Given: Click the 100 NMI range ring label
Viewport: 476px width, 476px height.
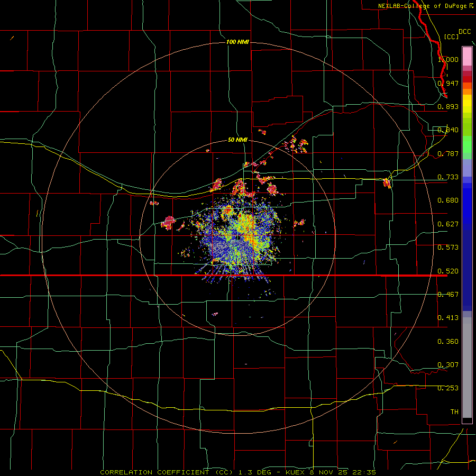Looking at the screenshot, I should point(237,42).
